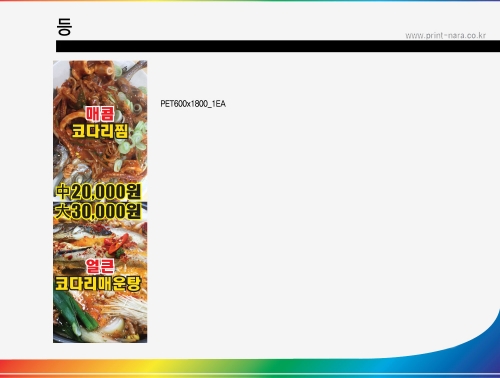The height and width of the screenshot is (378, 500).
Task: Click the 中 character before 20,000원
Action: [63, 192]
